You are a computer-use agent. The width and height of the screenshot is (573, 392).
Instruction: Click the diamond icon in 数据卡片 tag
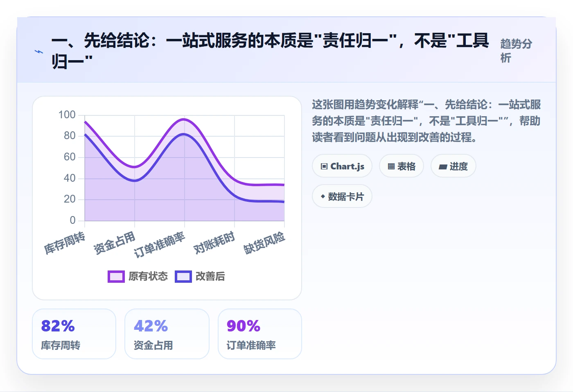[323, 196]
